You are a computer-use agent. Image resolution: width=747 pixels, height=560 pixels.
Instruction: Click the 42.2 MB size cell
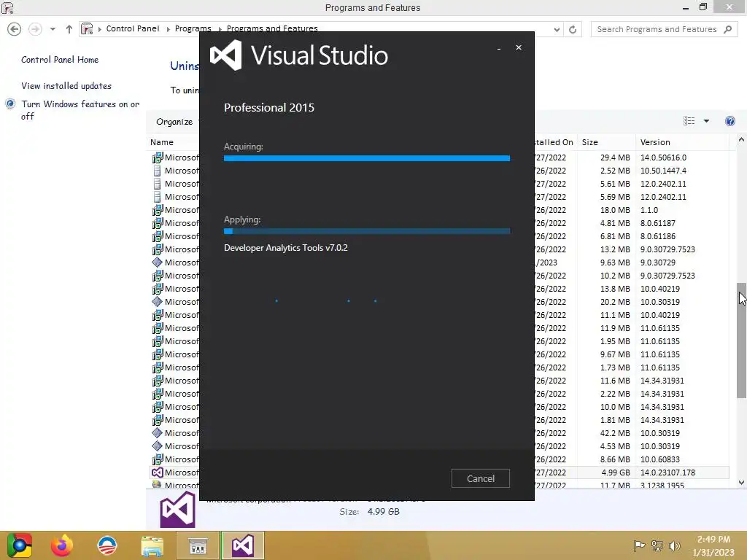coord(614,433)
